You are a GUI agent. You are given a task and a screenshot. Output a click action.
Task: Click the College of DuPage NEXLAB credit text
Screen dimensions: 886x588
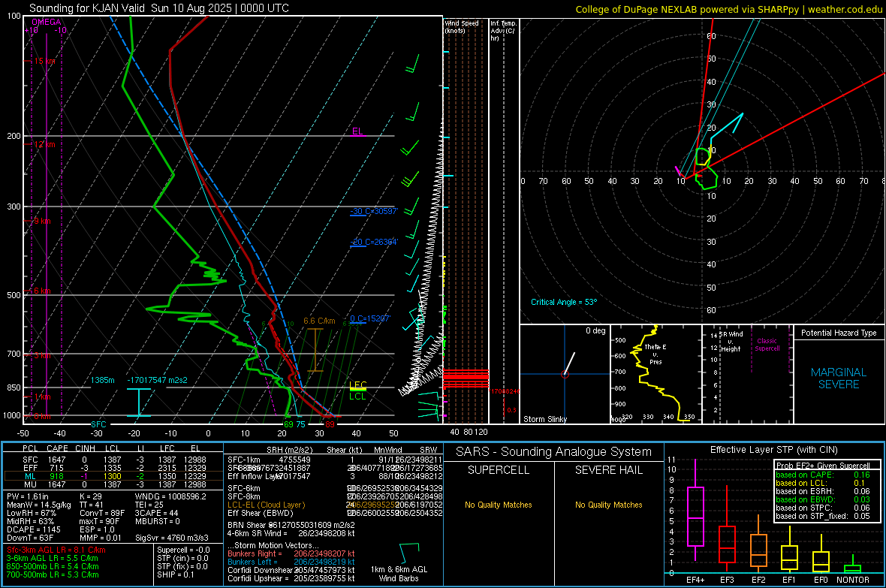coord(728,9)
